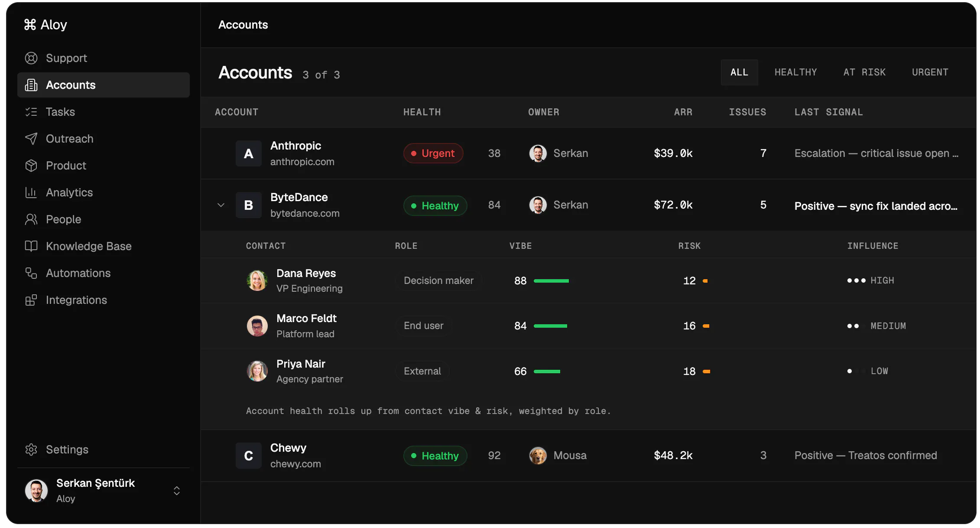This screenshot has width=980, height=528.
Task: Open the Knowledge Base book icon
Action: (31, 246)
